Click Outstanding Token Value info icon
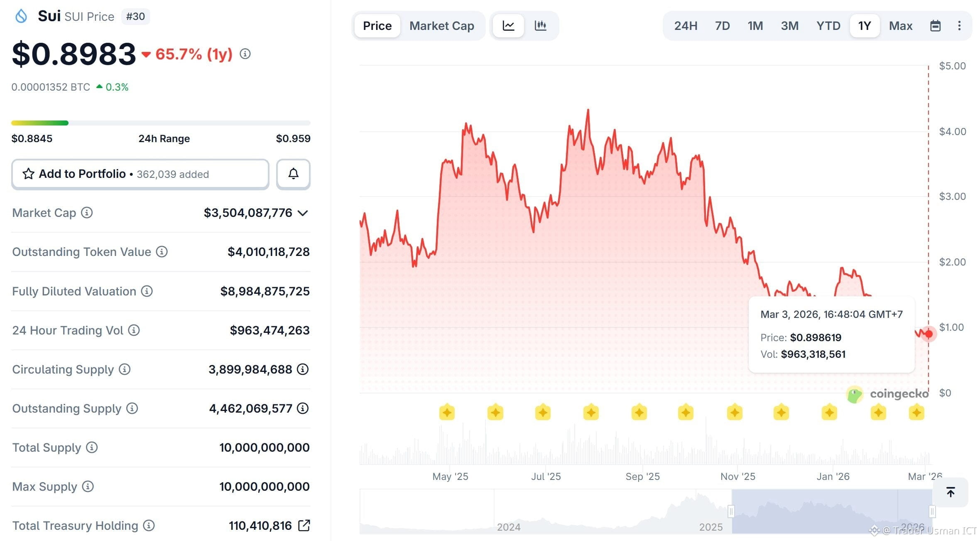The width and height of the screenshot is (980, 541). point(162,252)
